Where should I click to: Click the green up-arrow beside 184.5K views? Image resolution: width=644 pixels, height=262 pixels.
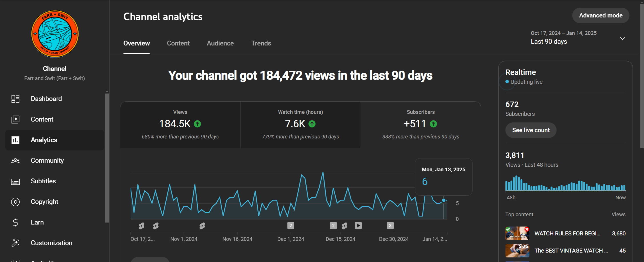[x=197, y=124]
